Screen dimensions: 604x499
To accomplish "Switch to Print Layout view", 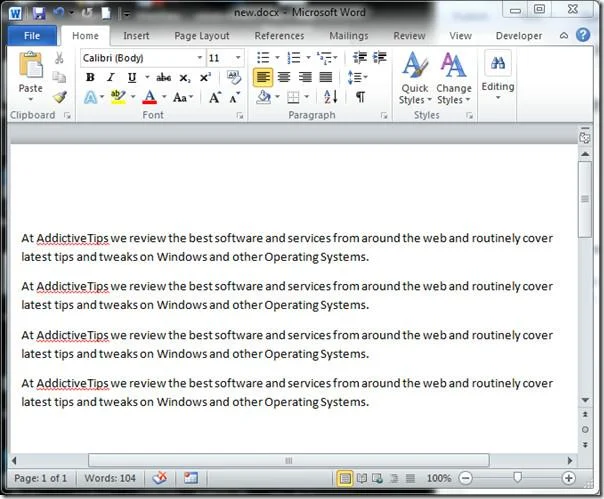I will coord(345,478).
